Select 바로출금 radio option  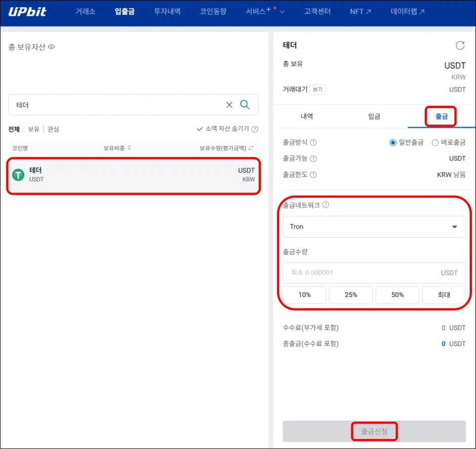tap(434, 142)
